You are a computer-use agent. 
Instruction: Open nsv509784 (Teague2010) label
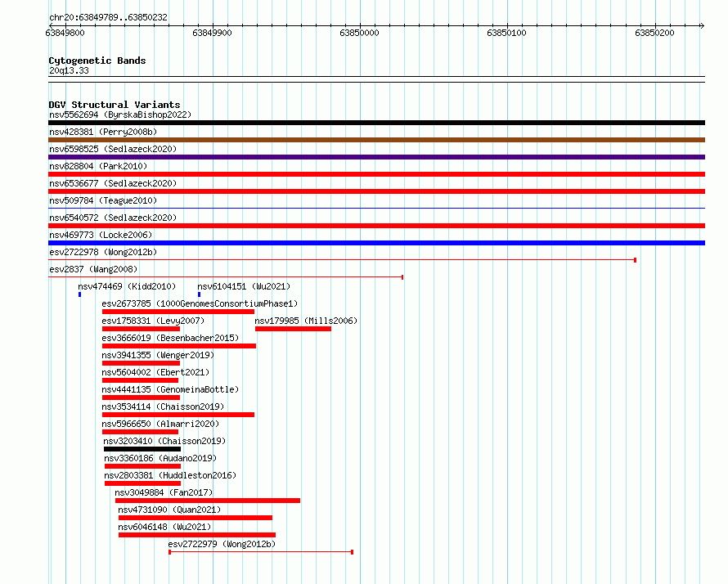[103, 200]
